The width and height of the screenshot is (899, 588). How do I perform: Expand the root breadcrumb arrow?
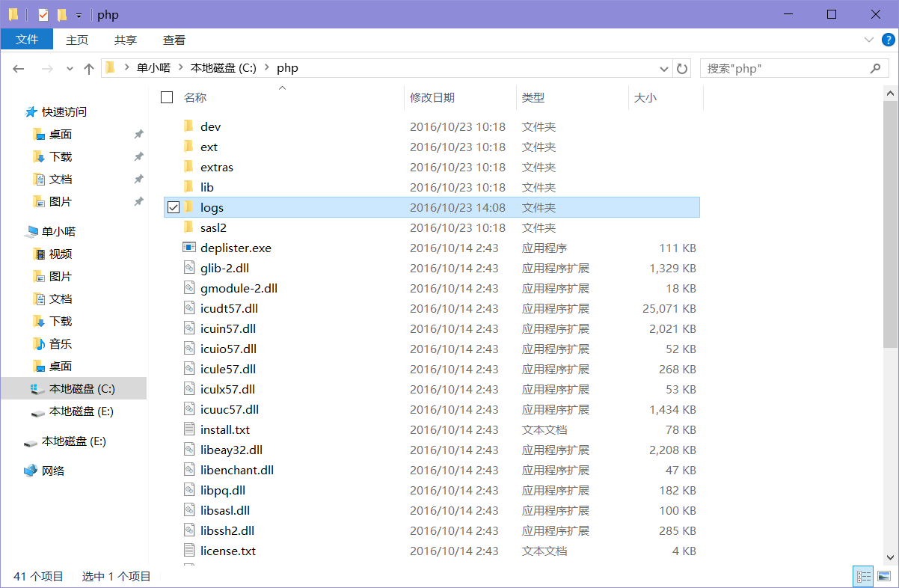(127, 68)
